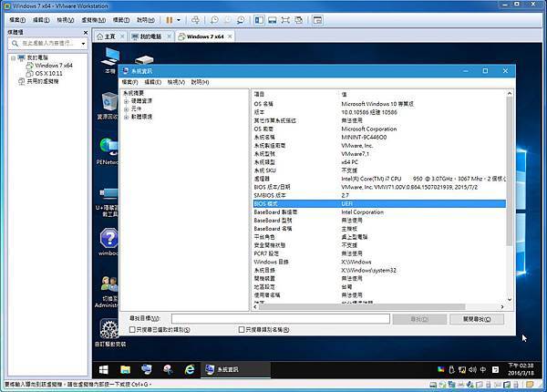Check 只搜尋類別名稱(R) checkbox
Image resolution: width=547 pixels, height=392 pixels.
[x=242, y=330]
